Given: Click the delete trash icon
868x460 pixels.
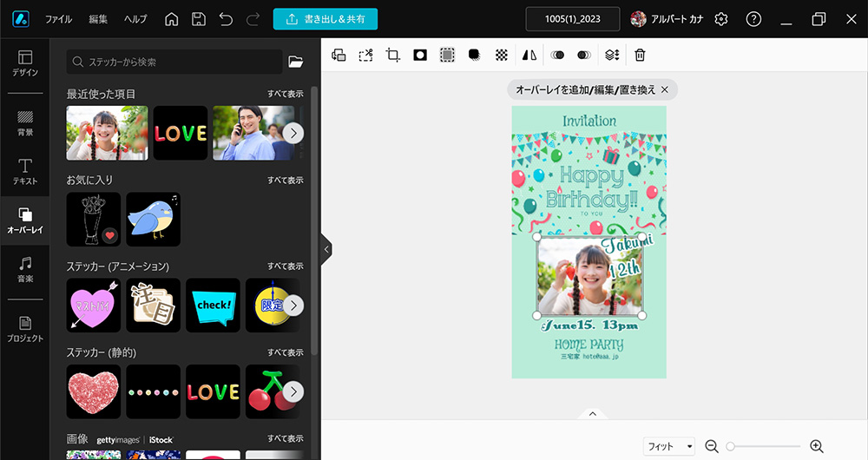Looking at the screenshot, I should click(x=640, y=55).
